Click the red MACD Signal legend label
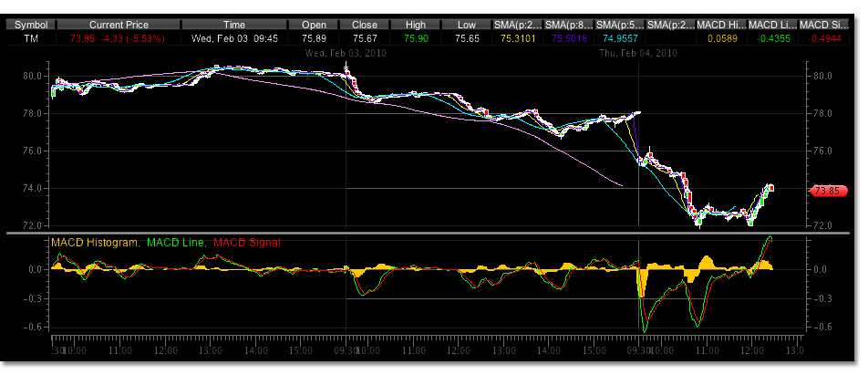Screen dimensions: 868x375 pos(246,243)
